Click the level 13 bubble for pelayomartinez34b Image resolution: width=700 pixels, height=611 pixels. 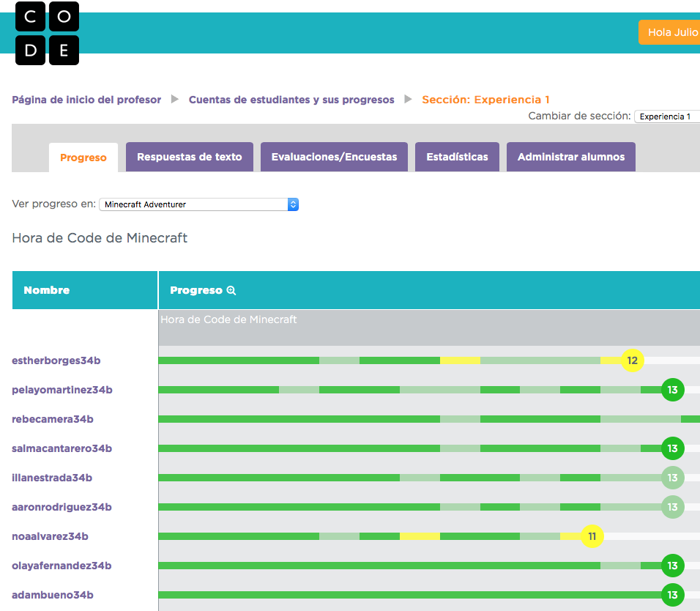[x=672, y=390]
